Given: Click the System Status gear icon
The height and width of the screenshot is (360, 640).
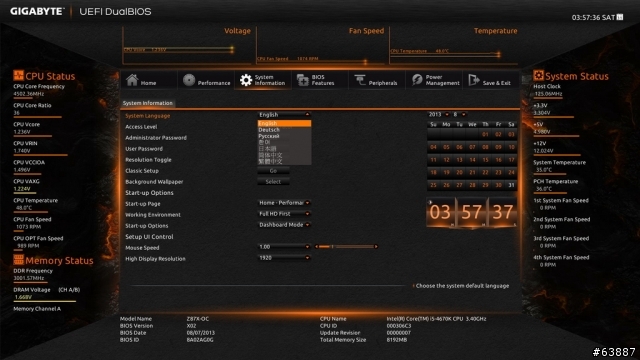Looking at the screenshot, I should pyautogui.click(x=538, y=75).
